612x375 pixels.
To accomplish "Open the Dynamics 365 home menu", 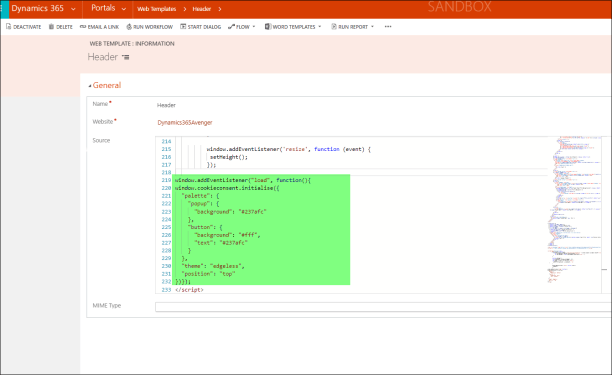I will (x=37, y=9).
